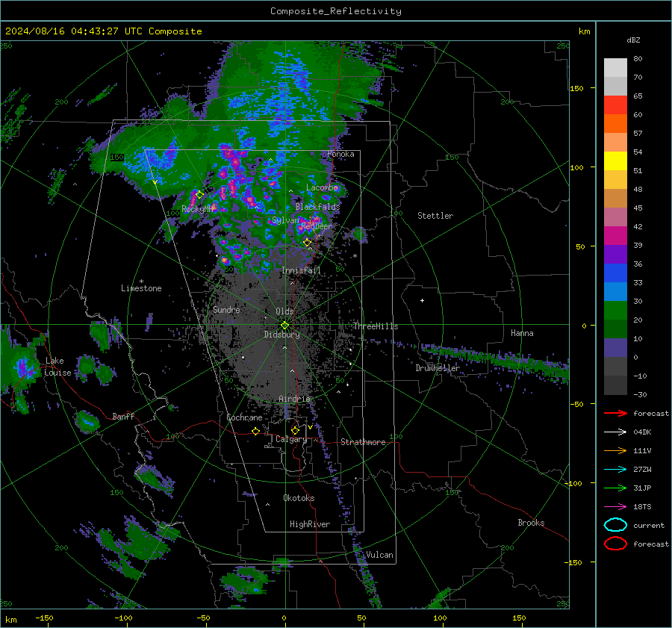Click the Stettler city label
This screenshot has width=672, height=628.
(x=435, y=216)
